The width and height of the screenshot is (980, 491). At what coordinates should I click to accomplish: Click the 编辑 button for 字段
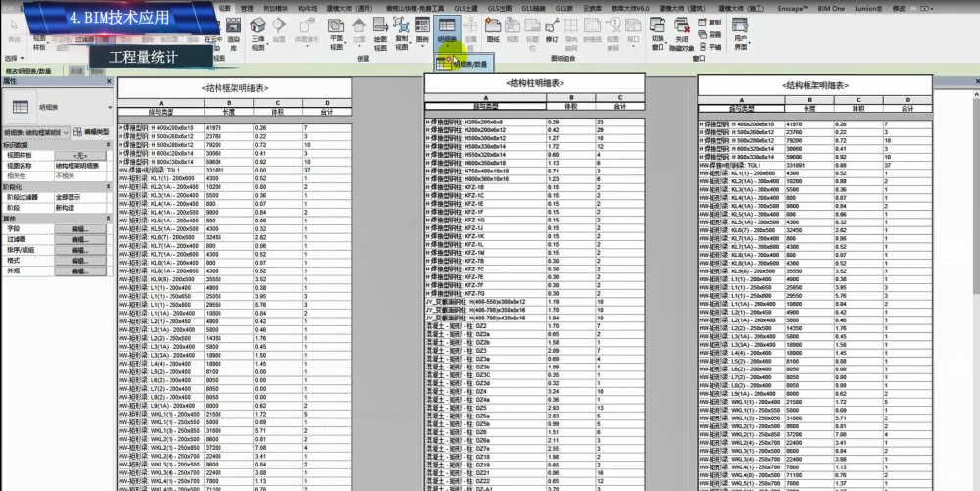tap(80, 227)
